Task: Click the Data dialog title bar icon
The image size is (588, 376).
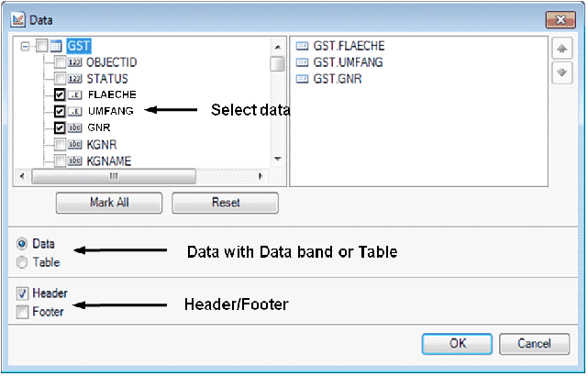Action: [x=19, y=17]
